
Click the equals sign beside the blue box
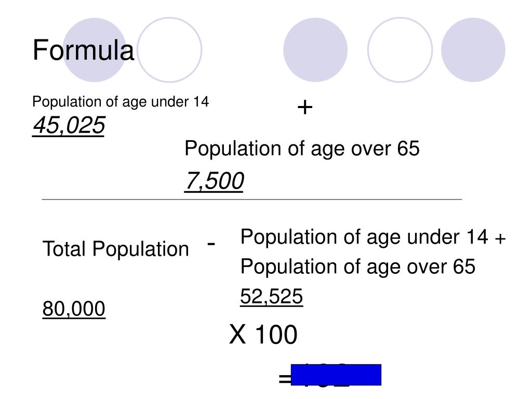(284, 378)
